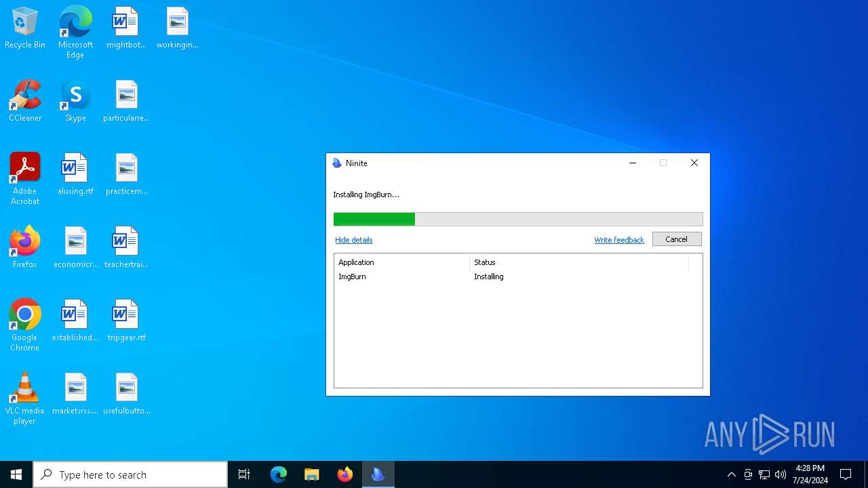868x488 pixels.
Task: Click the installation progress bar
Action: (518, 219)
